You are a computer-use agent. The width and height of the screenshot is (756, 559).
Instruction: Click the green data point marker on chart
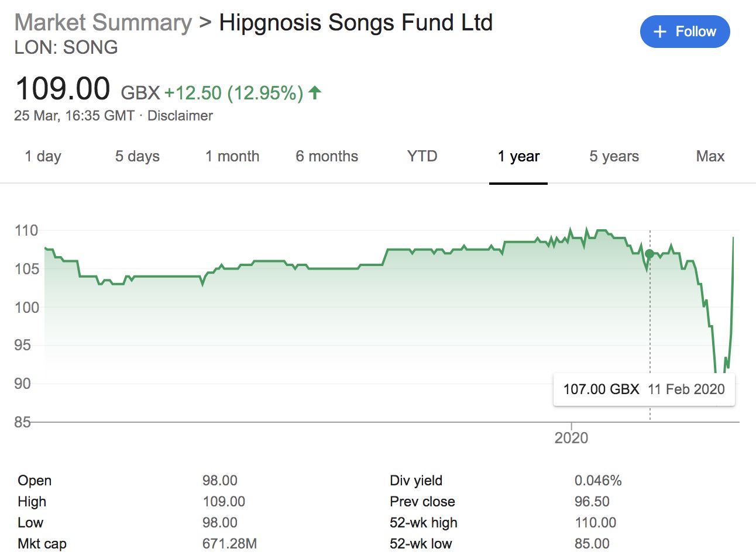(x=650, y=254)
